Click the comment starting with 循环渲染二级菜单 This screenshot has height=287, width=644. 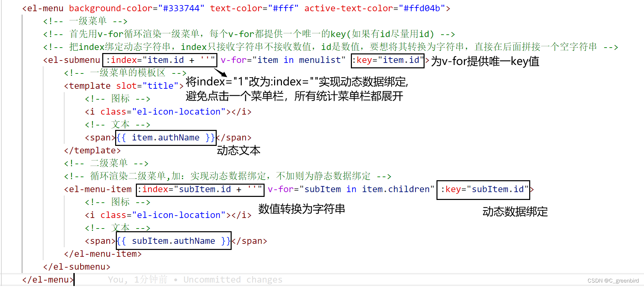(228, 176)
